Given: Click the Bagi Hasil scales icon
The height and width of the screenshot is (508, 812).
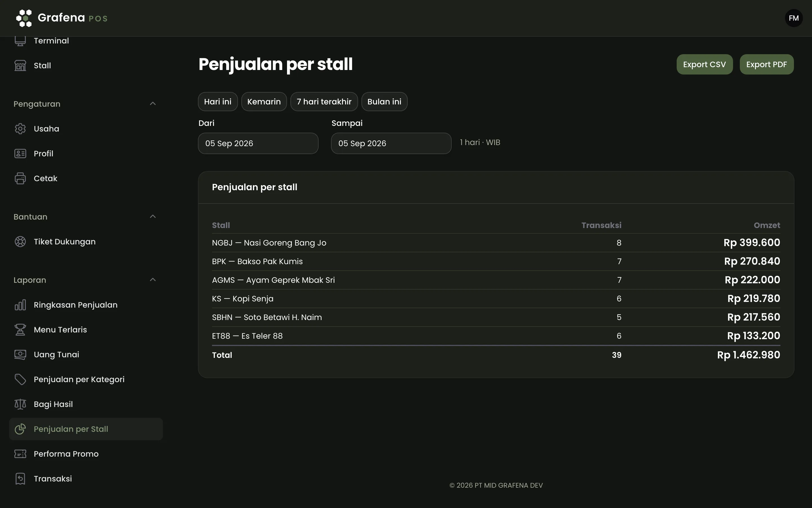Looking at the screenshot, I should coord(20,404).
